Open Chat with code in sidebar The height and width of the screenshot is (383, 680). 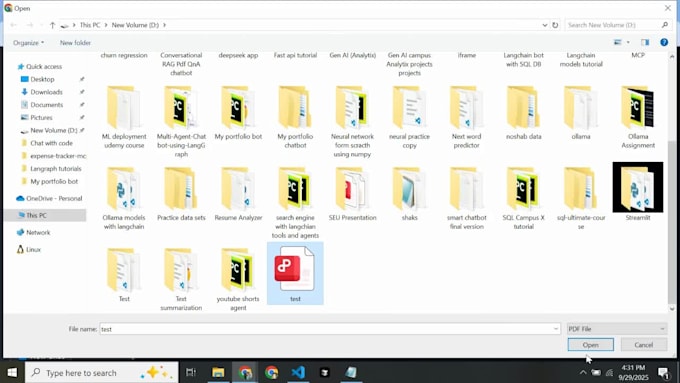click(51, 143)
